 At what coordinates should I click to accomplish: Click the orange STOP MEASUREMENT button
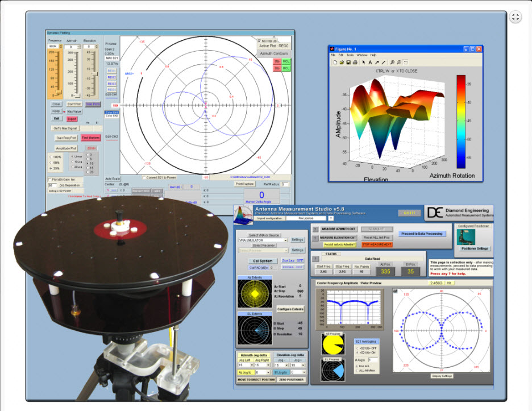coord(377,244)
